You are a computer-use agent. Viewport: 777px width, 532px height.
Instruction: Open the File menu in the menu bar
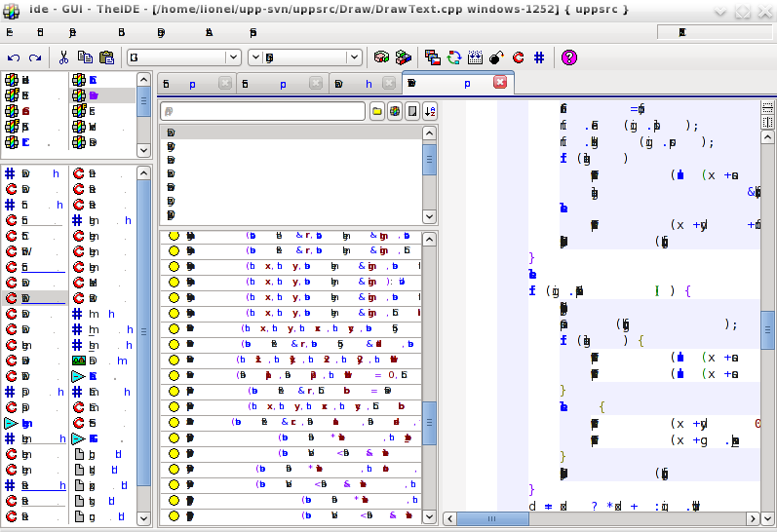point(10,32)
